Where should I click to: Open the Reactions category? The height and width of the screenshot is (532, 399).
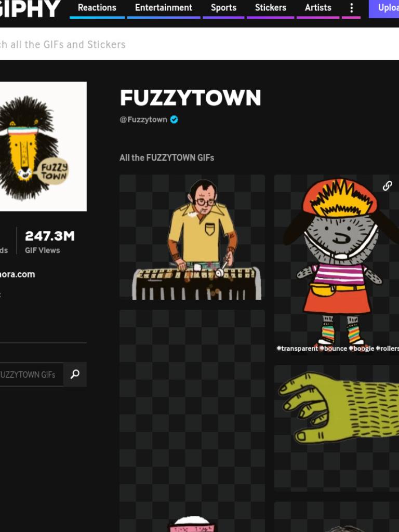97,8
